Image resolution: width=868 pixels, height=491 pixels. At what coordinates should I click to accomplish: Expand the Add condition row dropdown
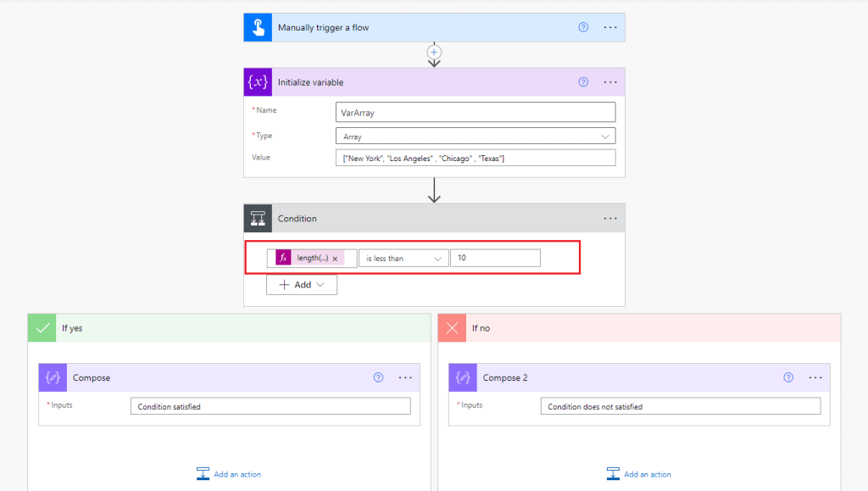[302, 285]
